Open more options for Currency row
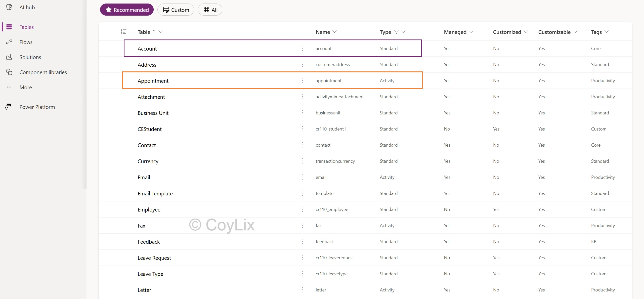This screenshot has height=299, width=644. pyautogui.click(x=302, y=161)
